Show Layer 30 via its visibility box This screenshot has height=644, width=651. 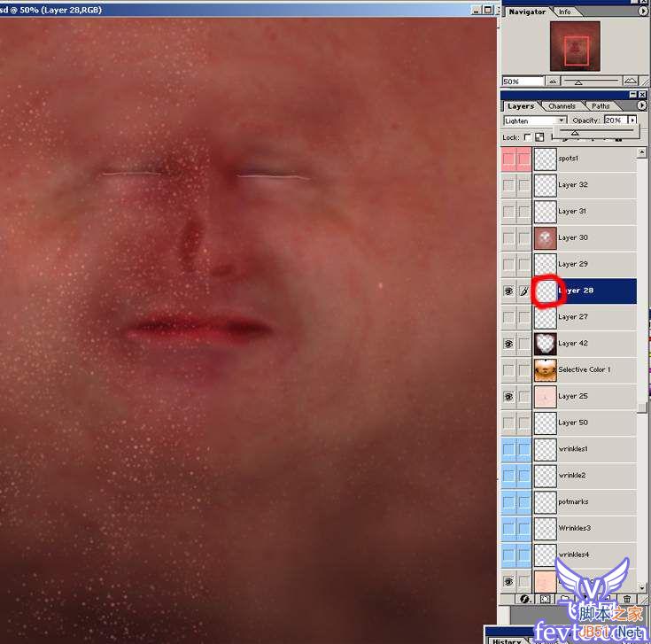pyautogui.click(x=508, y=238)
